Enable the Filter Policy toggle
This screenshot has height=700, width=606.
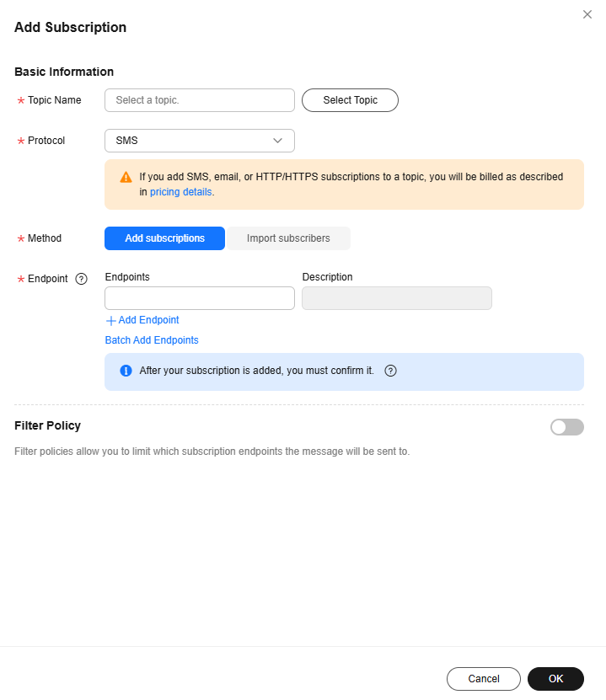[x=567, y=427]
